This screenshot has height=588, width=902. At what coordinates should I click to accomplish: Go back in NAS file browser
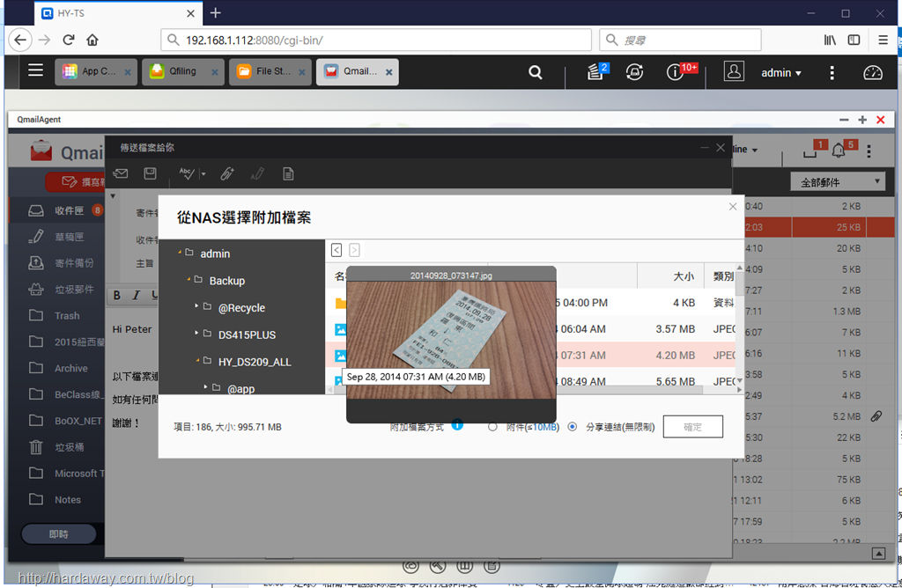click(336, 250)
